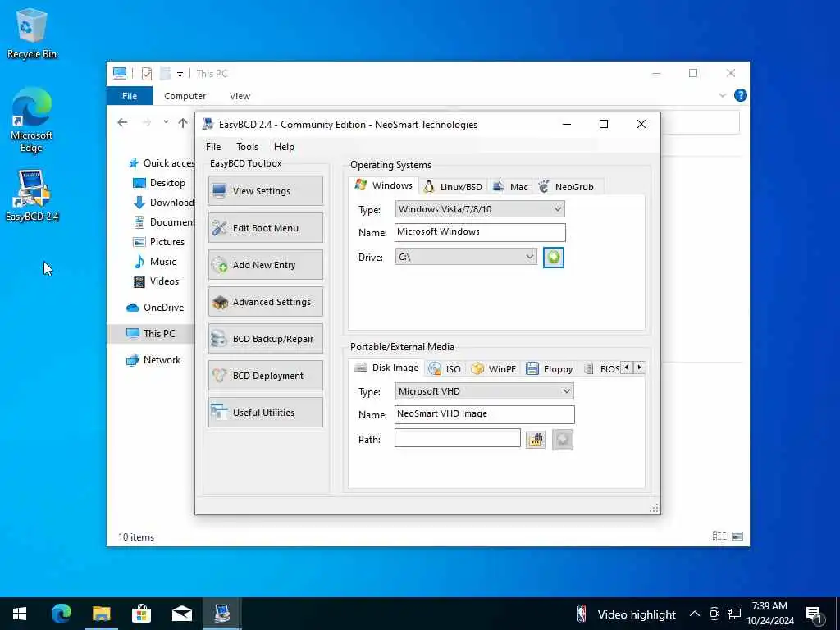Open View Settings in EasyBCD Toolbox

click(x=266, y=190)
